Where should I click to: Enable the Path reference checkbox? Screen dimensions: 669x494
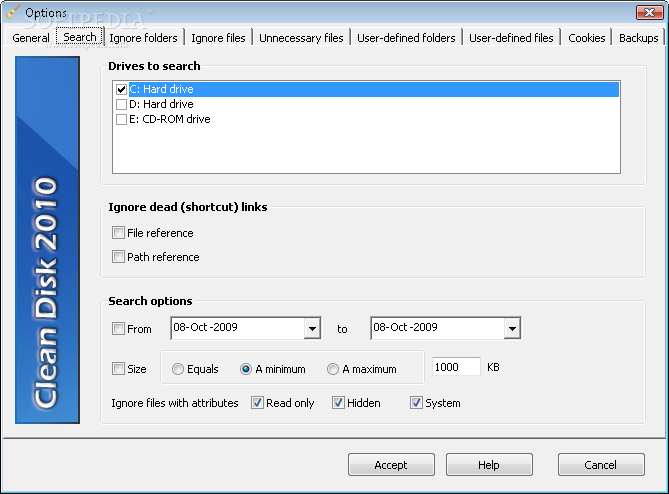coord(118,256)
